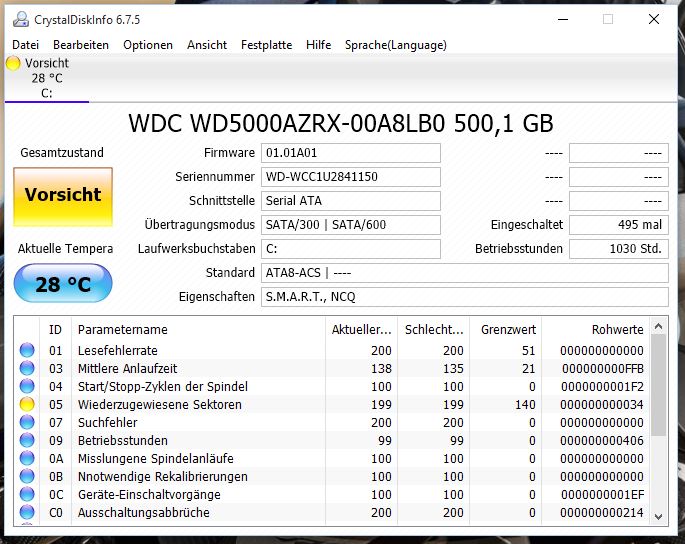This screenshot has width=685, height=544.
Task: Select Start/Stopp-Zyklen der Spindel parameter name
Action: pyautogui.click(x=163, y=386)
